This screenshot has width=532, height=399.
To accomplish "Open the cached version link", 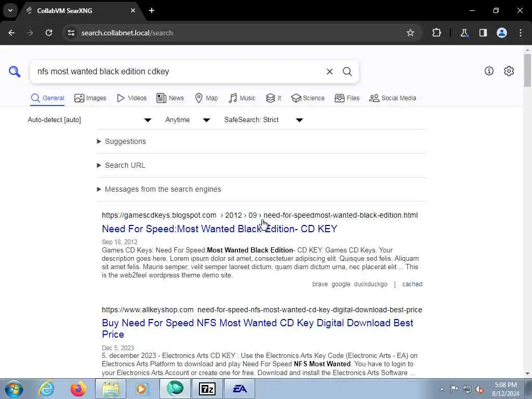I will [x=412, y=284].
